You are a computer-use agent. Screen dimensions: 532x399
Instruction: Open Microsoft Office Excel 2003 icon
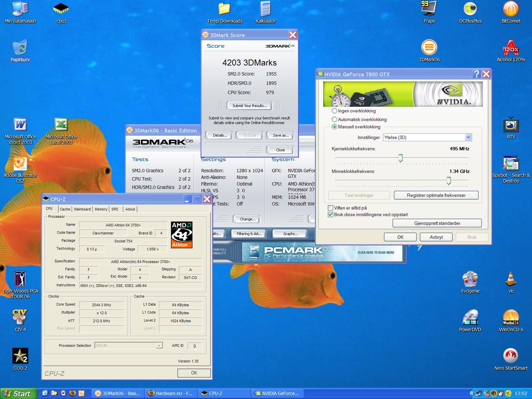coord(61,131)
